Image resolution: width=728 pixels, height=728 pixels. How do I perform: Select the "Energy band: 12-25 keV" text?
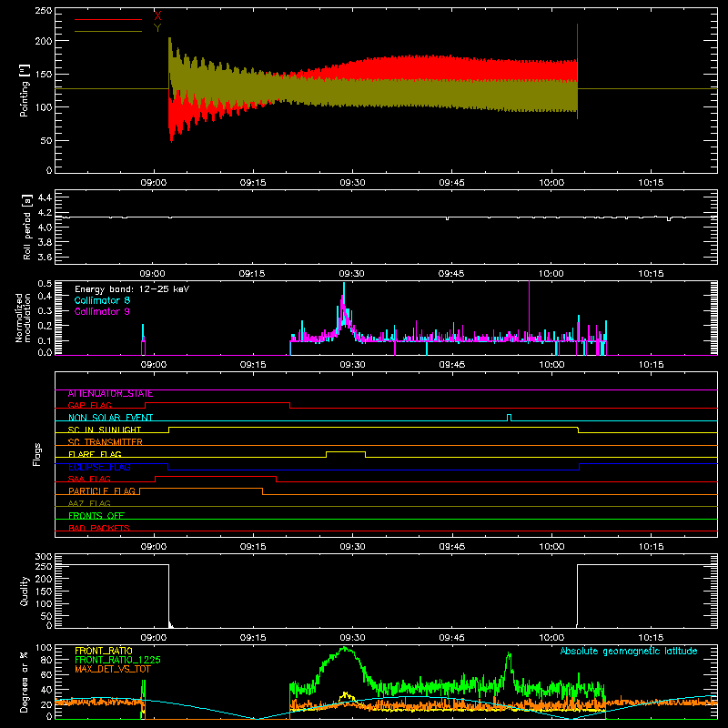(132, 289)
